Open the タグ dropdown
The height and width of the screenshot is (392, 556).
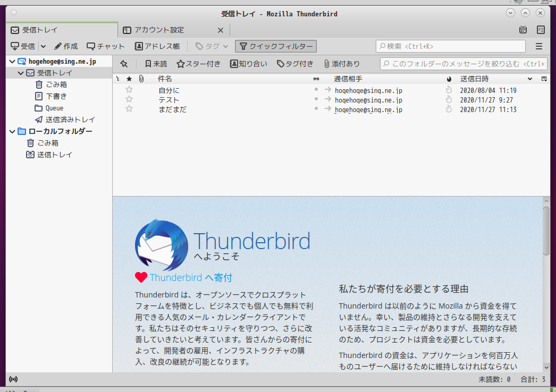pyautogui.click(x=212, y=46)
